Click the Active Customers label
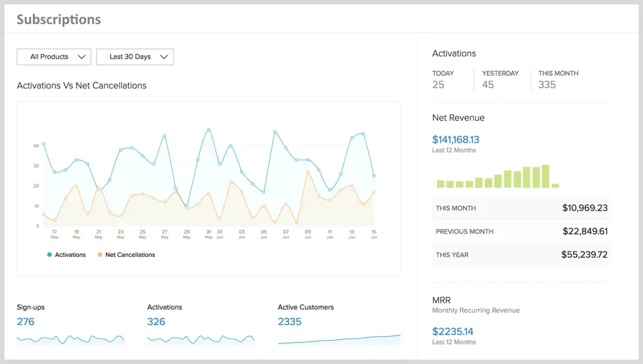The width and height of the screenshot is (643, 364). 305,307
